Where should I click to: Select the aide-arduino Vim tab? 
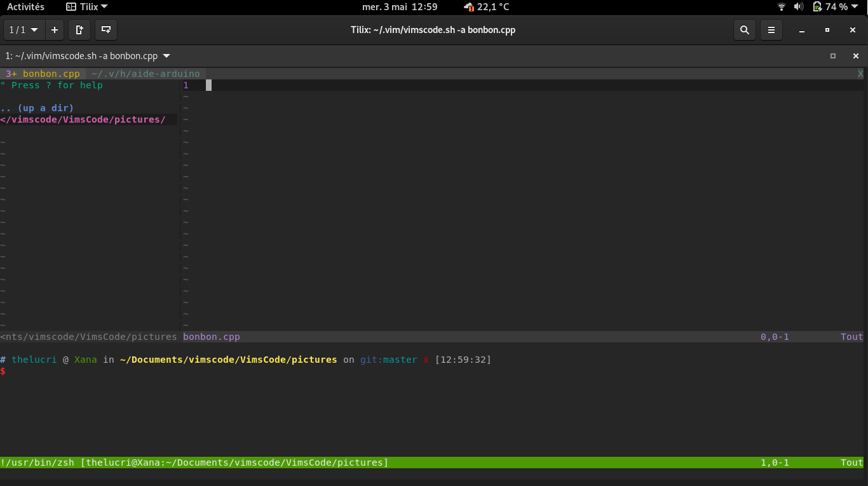pyautogui.click(x=146, y=74)
